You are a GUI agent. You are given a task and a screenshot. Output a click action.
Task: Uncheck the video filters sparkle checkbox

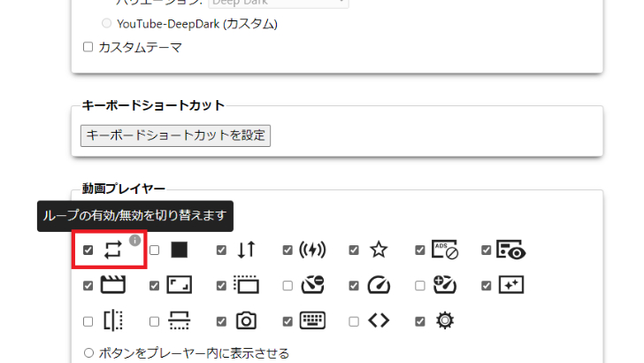click(x=486, y=286)
